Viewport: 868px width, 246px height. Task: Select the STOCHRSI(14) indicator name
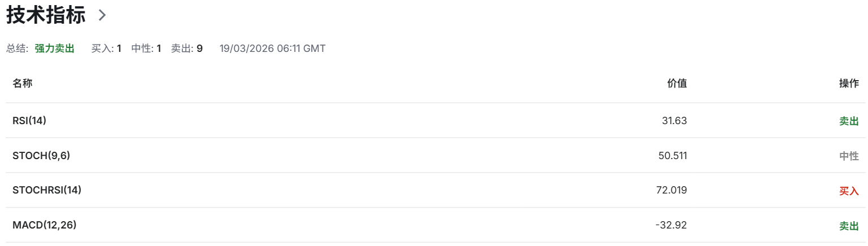click(x=47, y=190)
